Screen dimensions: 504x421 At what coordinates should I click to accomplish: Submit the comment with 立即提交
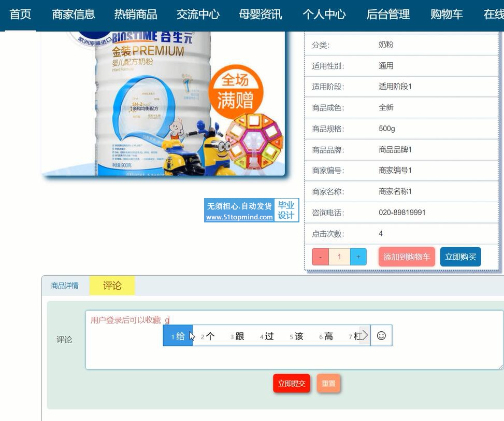pos(292,383)
